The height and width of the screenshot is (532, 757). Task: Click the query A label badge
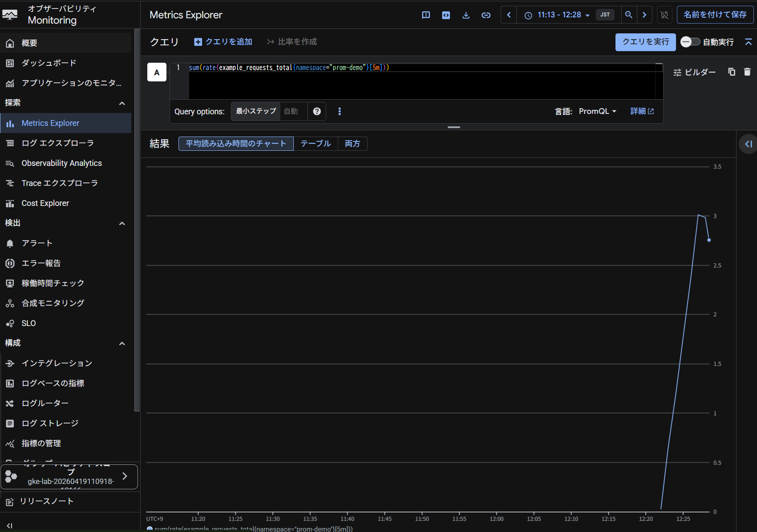(157, 72)
